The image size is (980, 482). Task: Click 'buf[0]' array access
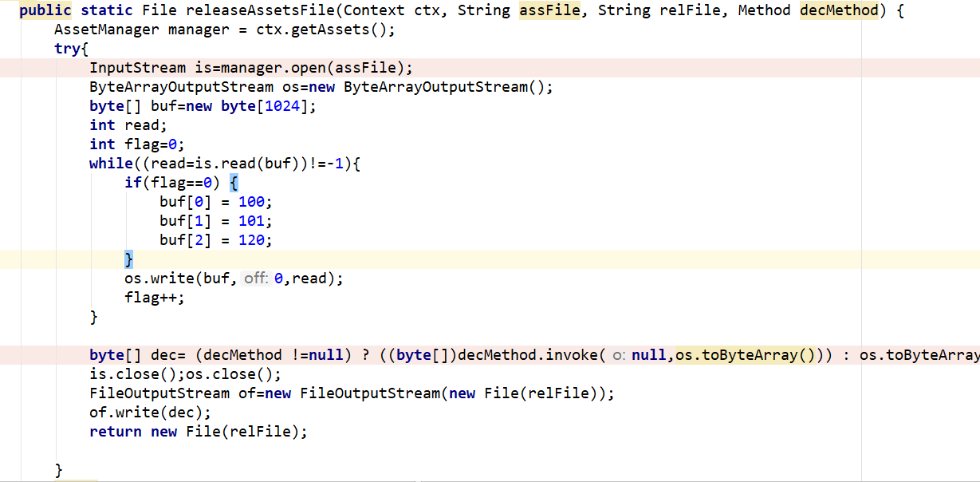[x=185, y=202]
